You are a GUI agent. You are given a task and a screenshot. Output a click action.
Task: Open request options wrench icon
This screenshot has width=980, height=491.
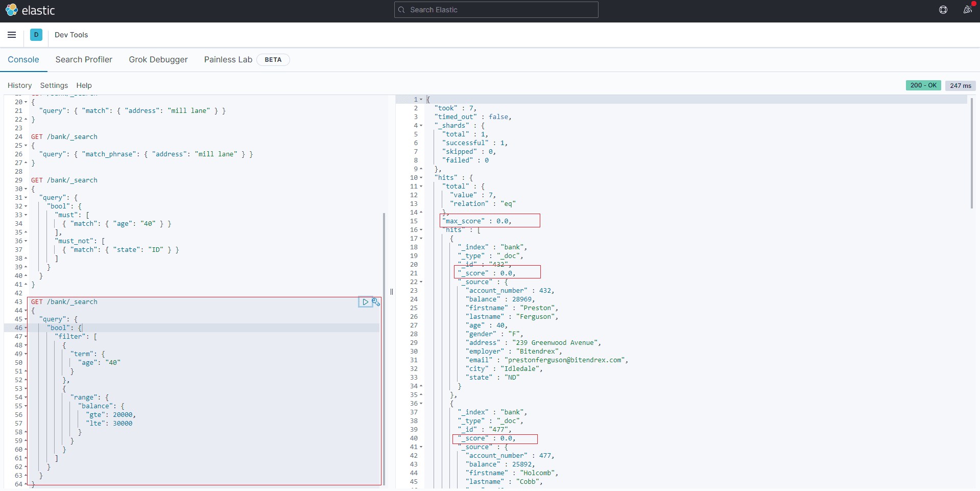376,302
